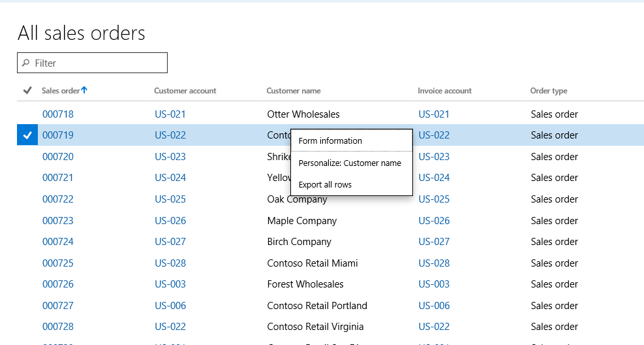Open sales order 000723 link
This screenshot has height=345, width=644.
pos(58,221)
